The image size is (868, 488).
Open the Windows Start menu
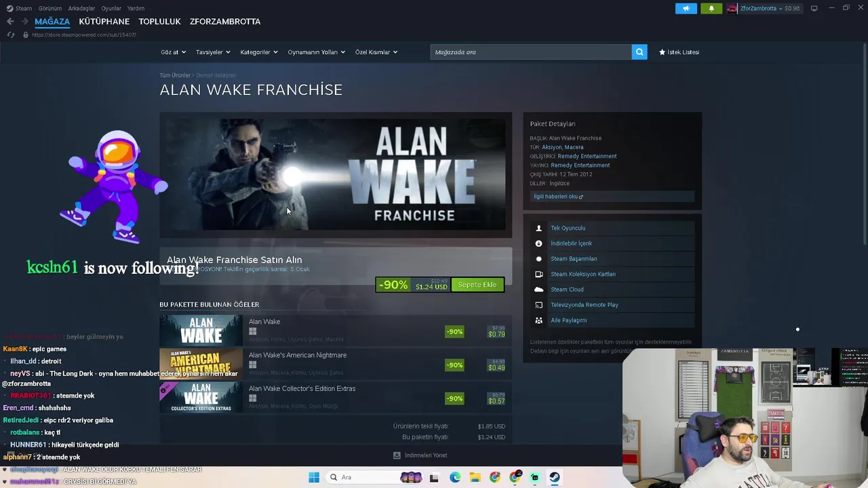click(x=314, y=477)
